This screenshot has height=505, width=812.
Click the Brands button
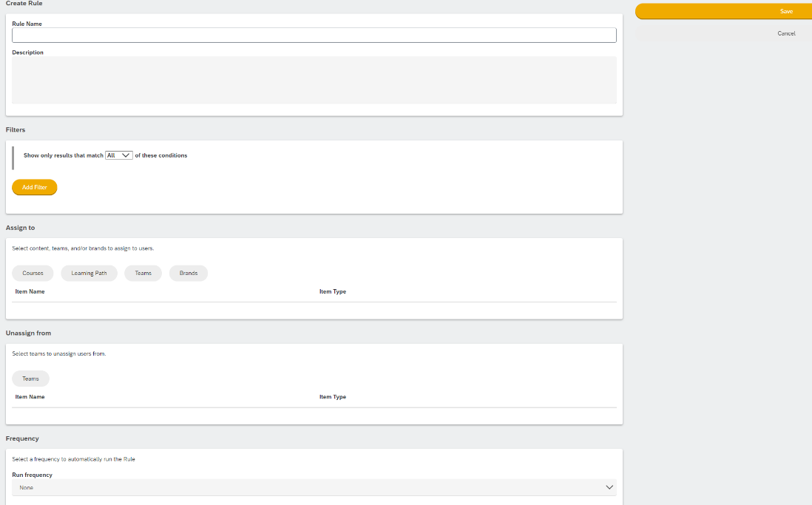(x=189, y=274)
